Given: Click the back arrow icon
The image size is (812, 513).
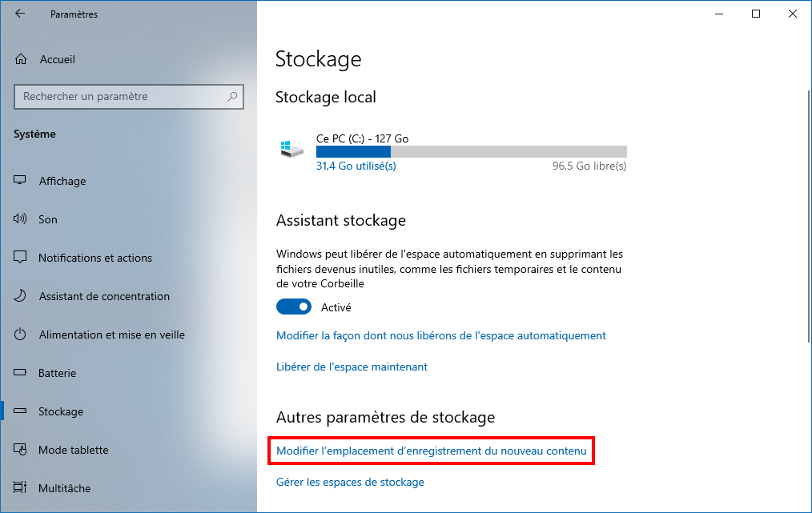Looking at the screenshot, I should tap(20, 14).
